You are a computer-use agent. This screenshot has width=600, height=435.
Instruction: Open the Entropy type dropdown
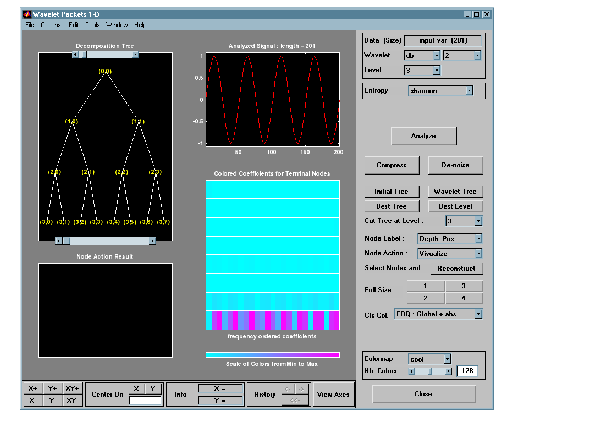click(439, 90)
